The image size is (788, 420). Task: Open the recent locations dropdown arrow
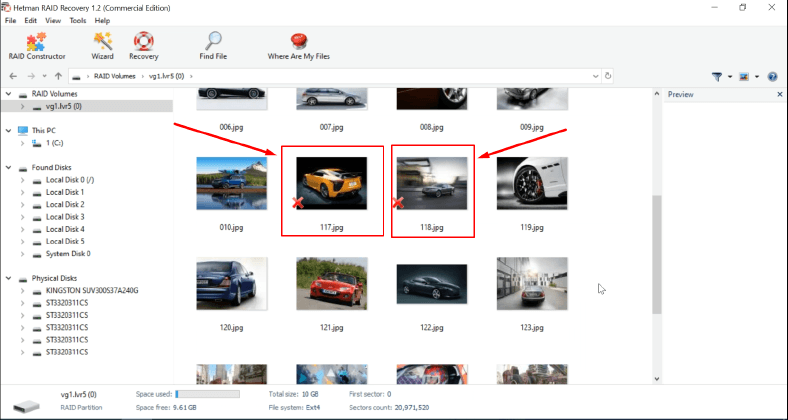pos(44,76)
